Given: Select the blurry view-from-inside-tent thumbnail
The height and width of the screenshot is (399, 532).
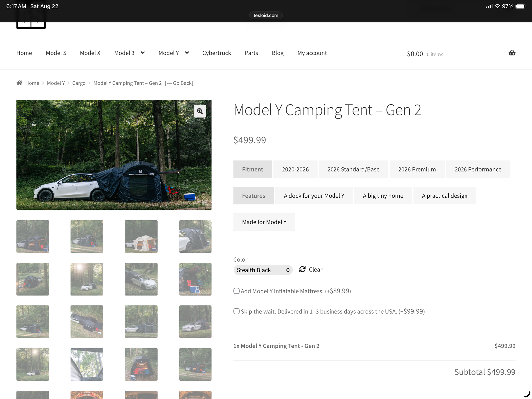Looking at the screenshot, I should 87,364.
